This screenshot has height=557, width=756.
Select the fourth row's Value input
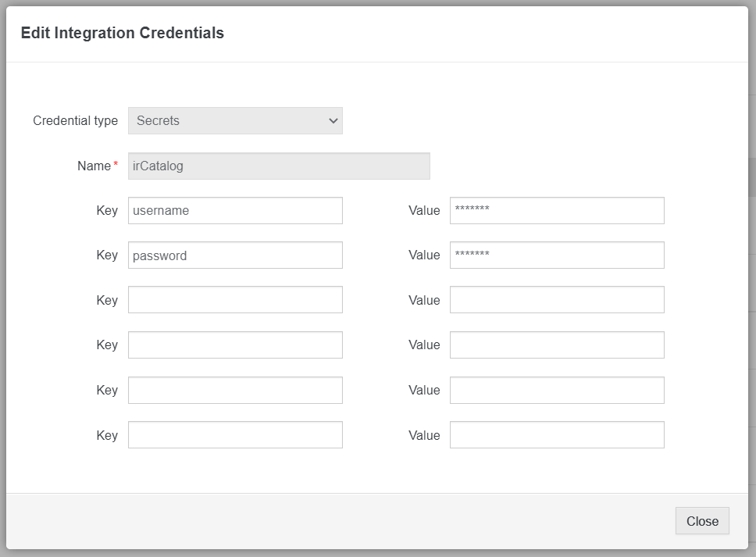(557, 345)
